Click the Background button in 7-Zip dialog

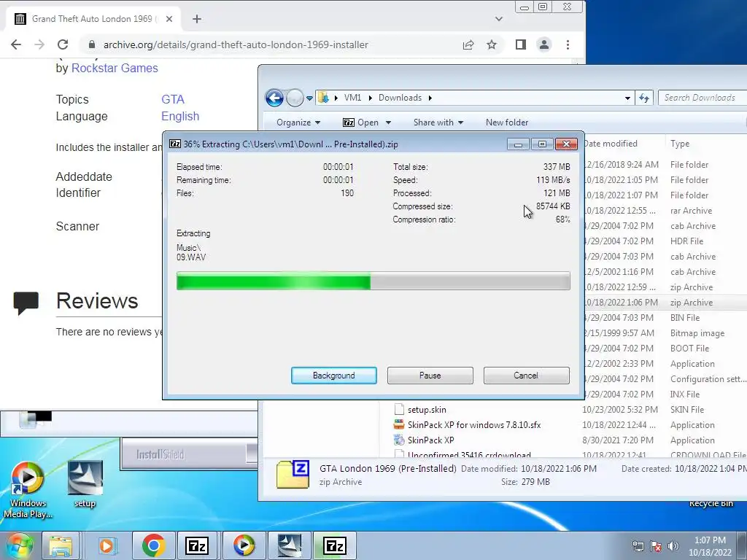(333, 376)
